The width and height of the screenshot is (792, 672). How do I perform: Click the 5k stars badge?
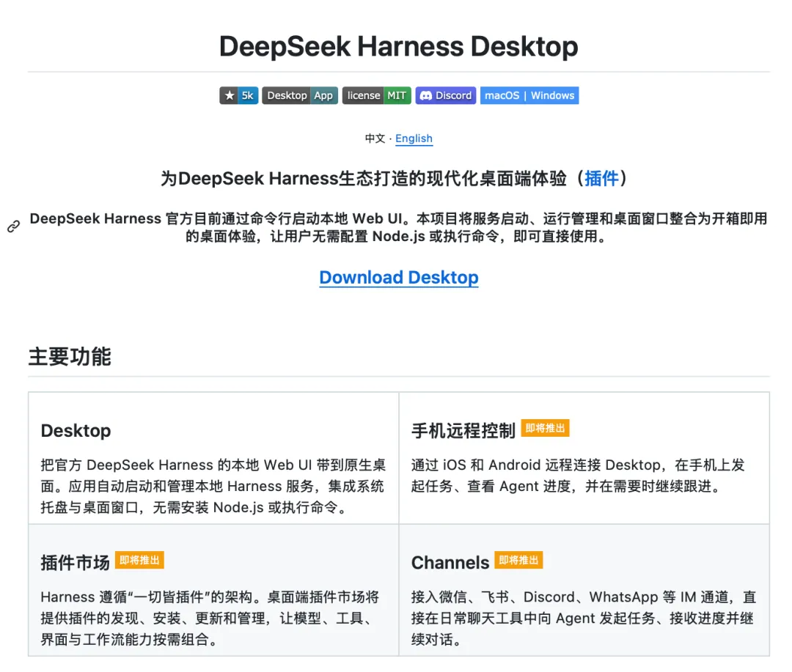click(239, 95)
